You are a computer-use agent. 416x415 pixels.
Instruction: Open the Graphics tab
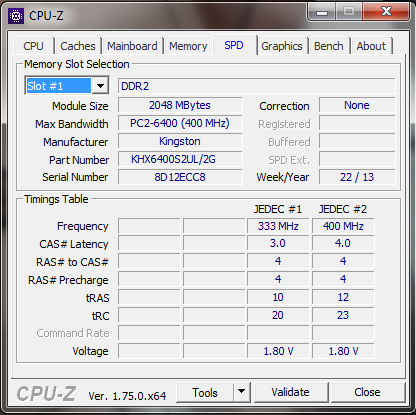click(282, 46)
